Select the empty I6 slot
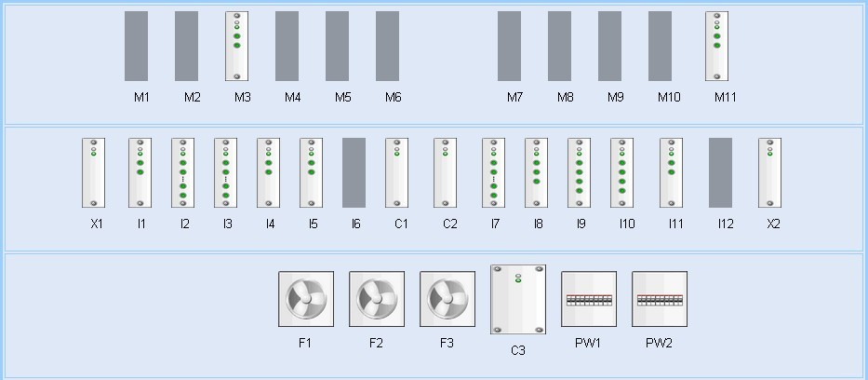Viewport: 868px width, 380px height. pyautogui.click(x=354, y=173)
